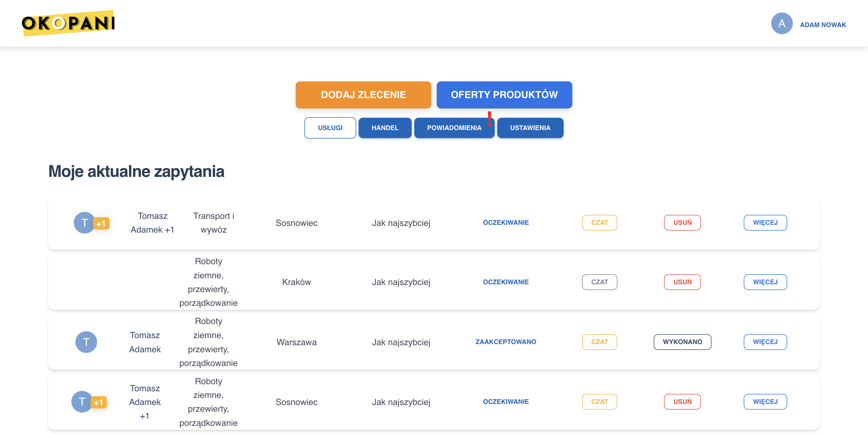Click the +1 badge in the last Sosnowiec row
The width and height of the screenshot is (868, 434).
98,402
